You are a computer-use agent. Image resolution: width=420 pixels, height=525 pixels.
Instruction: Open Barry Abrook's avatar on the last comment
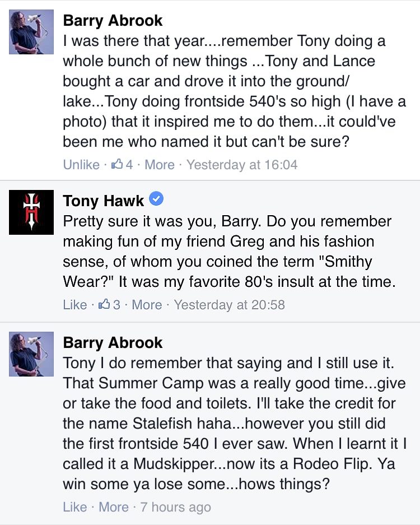click(31, 354)
